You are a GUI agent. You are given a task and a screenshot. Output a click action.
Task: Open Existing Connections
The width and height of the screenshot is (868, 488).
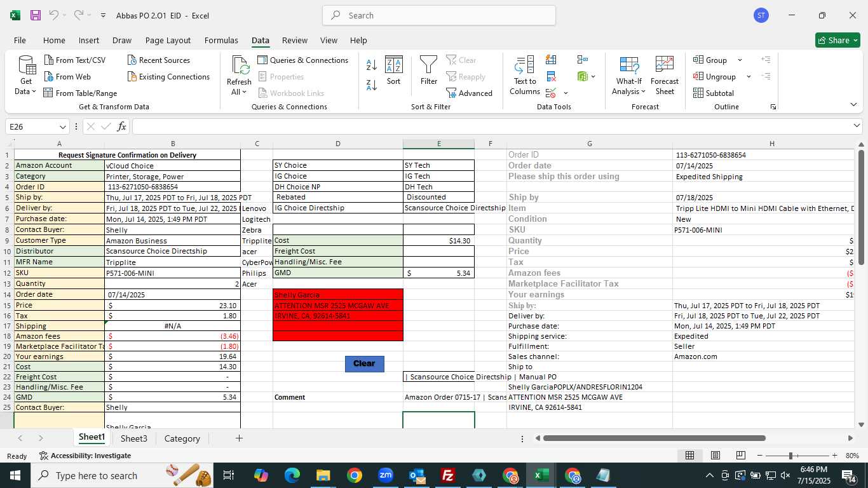tap(168, 77)
